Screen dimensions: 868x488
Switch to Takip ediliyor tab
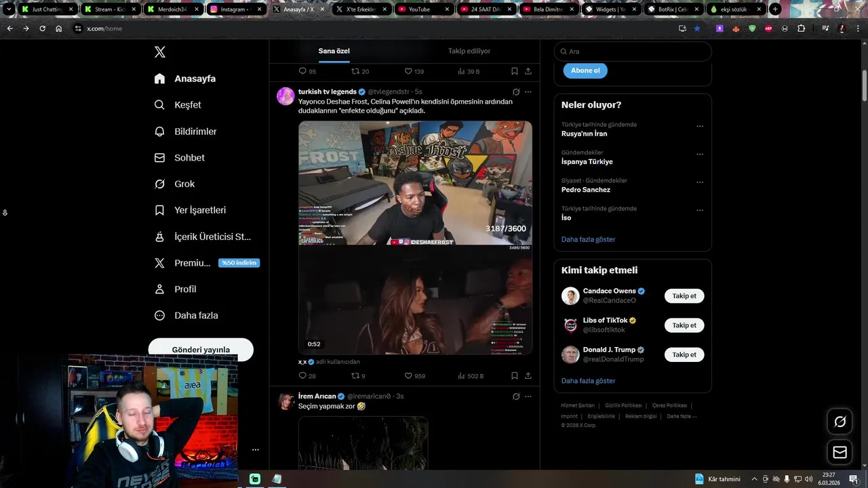click(469, 51)
